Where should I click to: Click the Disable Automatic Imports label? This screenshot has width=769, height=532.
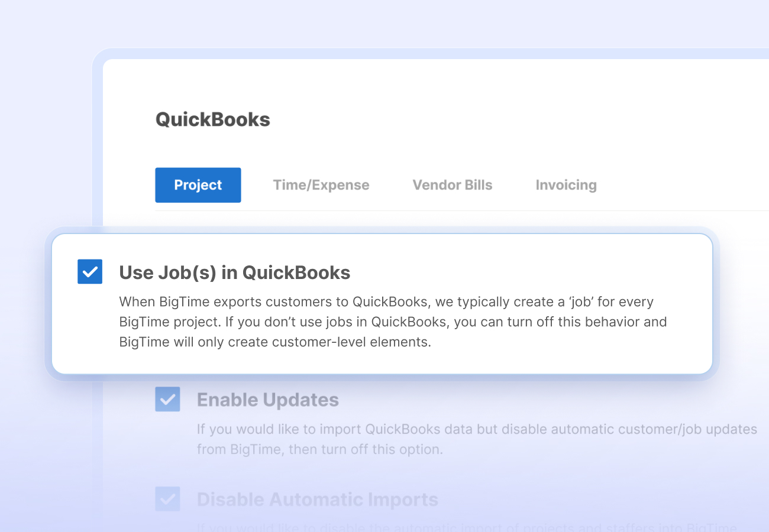(317, 499)
